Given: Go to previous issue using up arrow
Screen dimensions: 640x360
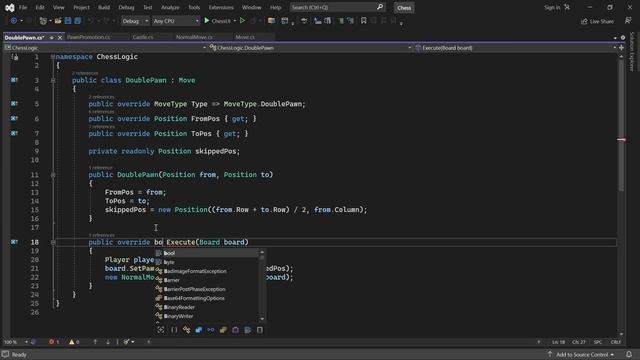Looking at the screenshot, I should [95, 342].
